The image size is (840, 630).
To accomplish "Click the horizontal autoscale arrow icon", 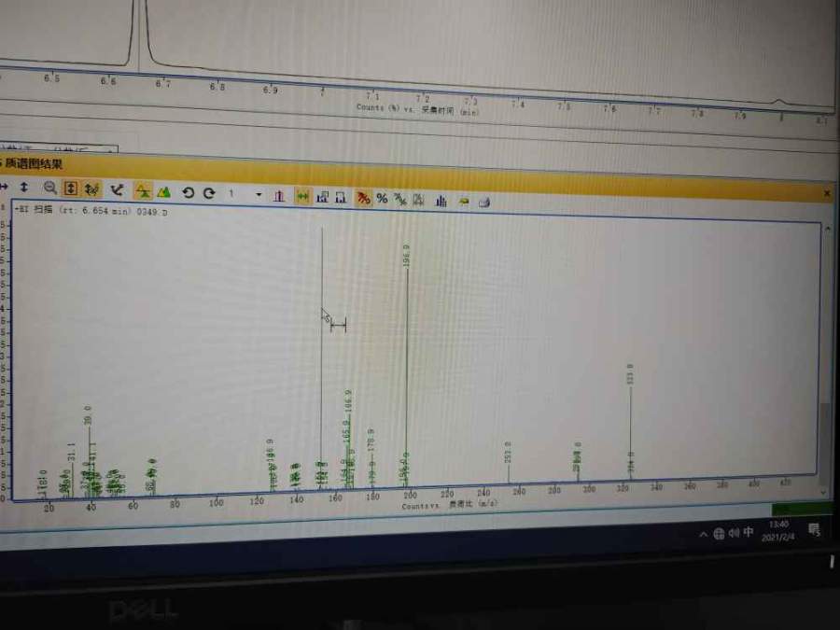I will click(3, 186).
